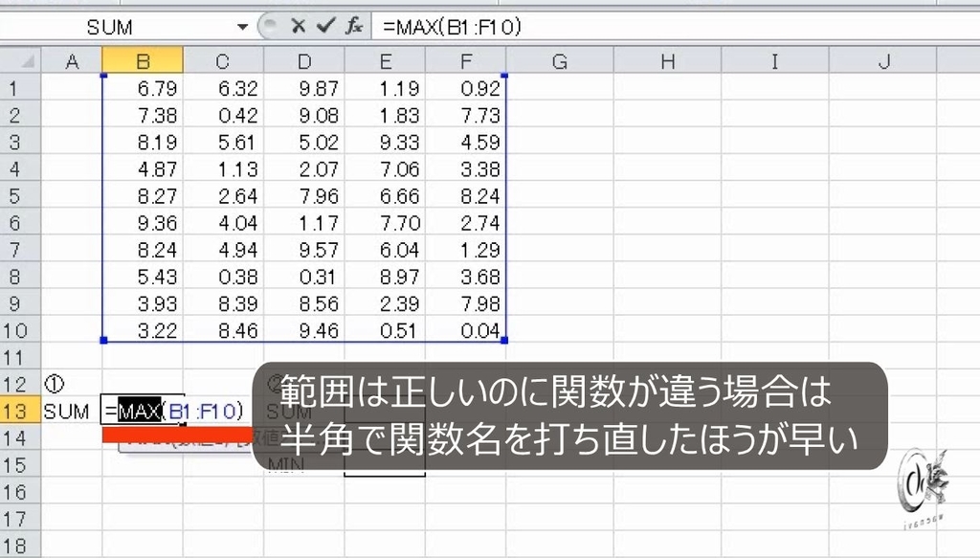980x558 pixels.
Task: Click the cell containing 6.32
Action: (x=223, y=88)
